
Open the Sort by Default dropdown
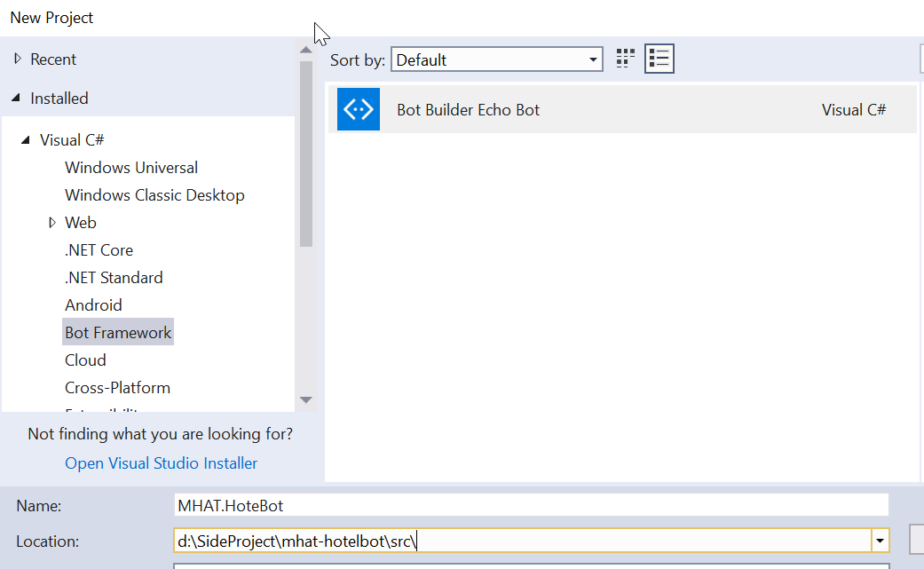(x=497, y=59)
